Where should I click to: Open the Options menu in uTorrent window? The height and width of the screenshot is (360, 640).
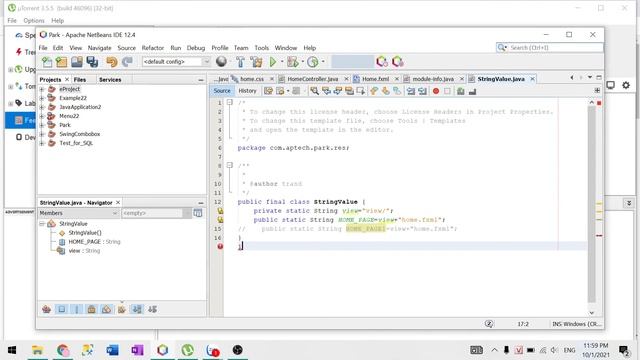point(34,20)
